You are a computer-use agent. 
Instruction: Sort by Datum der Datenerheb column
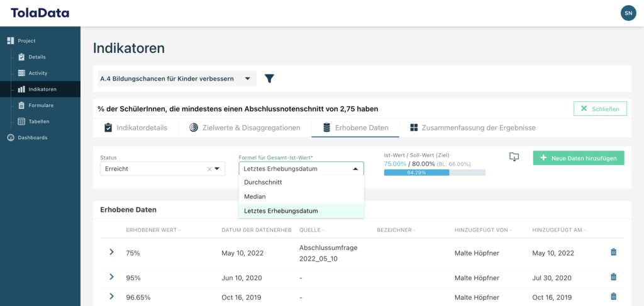point(257,230)
